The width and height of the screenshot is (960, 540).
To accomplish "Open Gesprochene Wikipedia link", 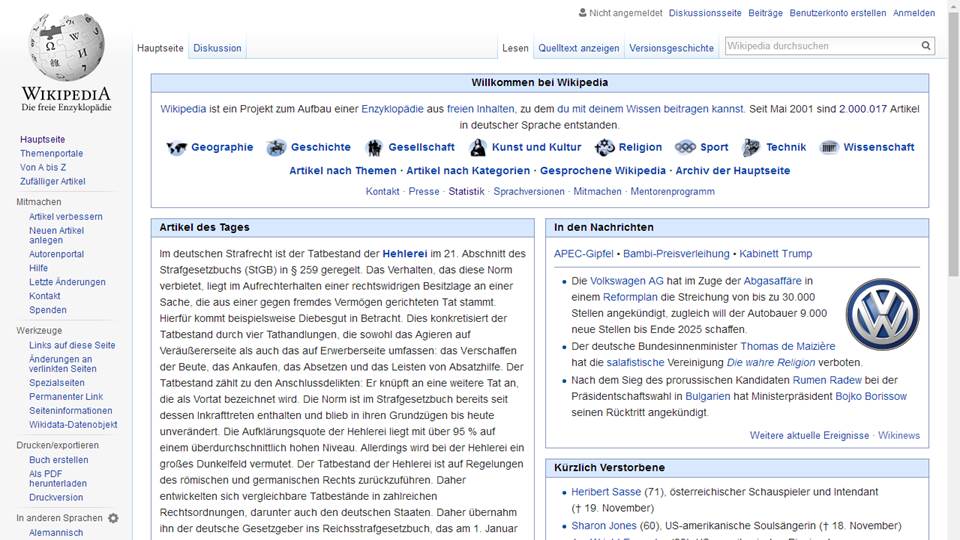I will pos(602,171).
